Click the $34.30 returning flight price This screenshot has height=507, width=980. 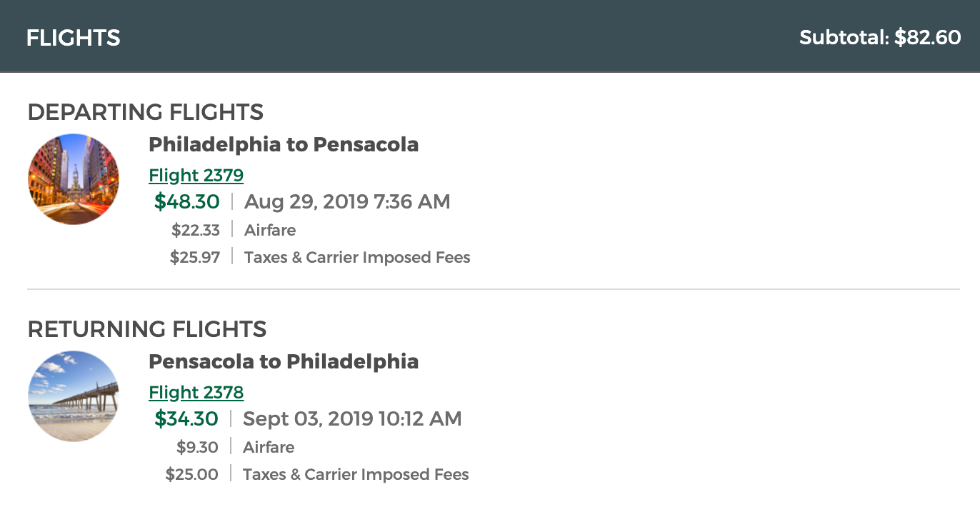click(187, 418)
